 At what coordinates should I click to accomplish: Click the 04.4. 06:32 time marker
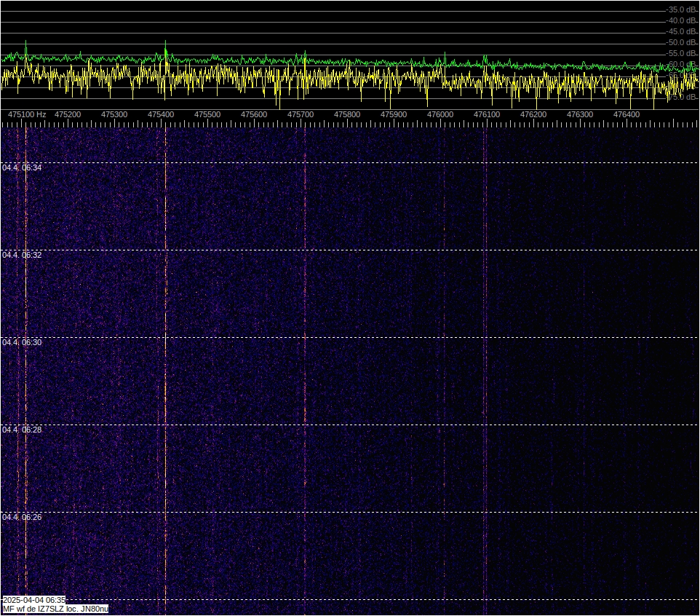coord(22,255)
